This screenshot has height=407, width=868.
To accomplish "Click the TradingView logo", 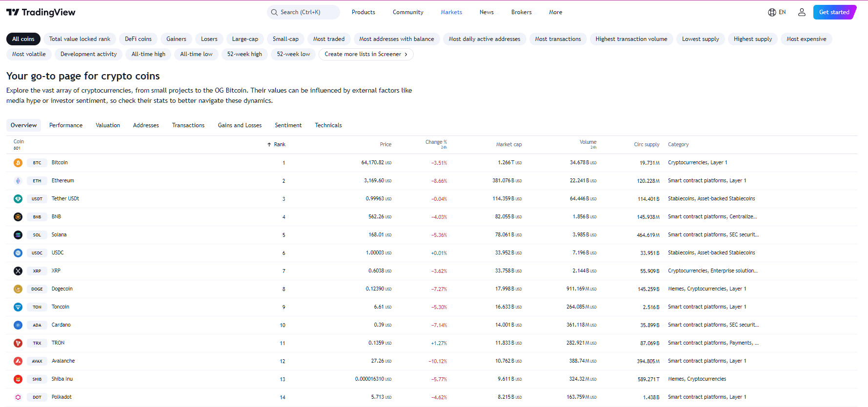I will [x=41, y=12].
